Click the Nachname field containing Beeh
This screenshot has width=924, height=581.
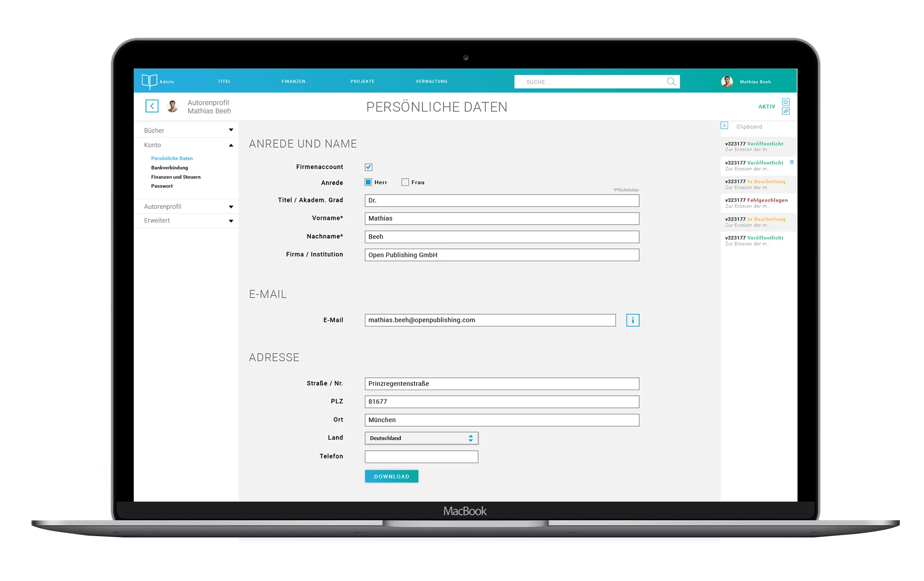click(x=502, y=237)
